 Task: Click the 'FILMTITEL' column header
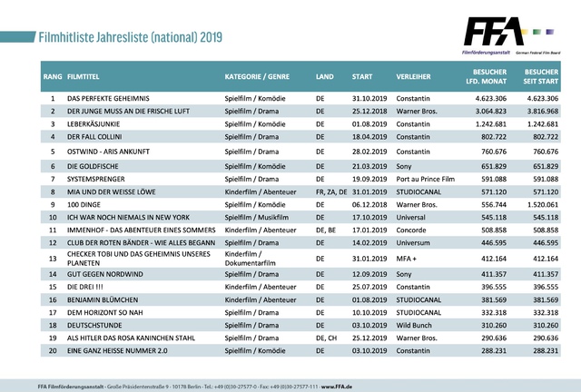coord(83,77)
